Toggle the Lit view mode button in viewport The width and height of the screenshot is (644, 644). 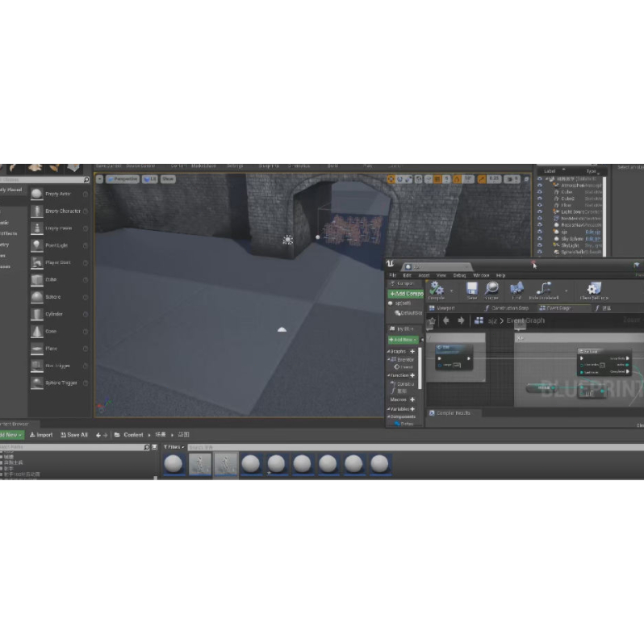(148, 179)
